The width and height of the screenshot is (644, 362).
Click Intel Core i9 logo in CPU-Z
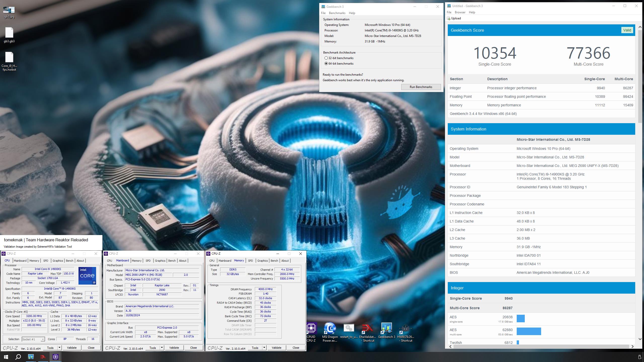[87, 276]
